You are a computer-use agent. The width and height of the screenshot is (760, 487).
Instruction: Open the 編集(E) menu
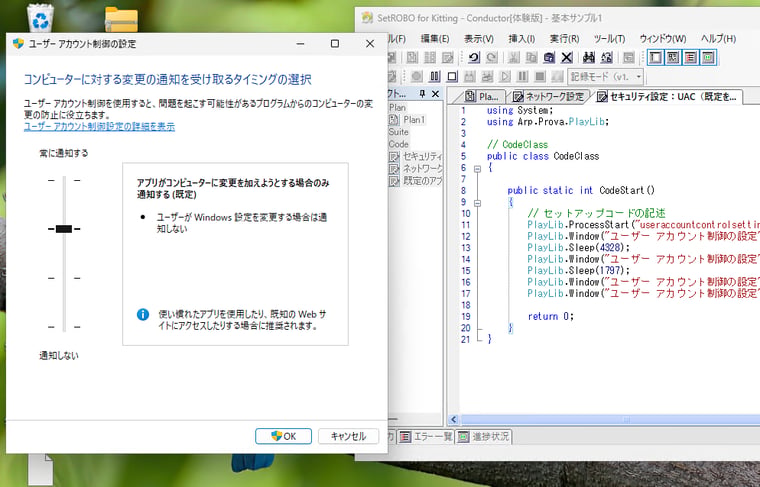(x=435, y=39)
